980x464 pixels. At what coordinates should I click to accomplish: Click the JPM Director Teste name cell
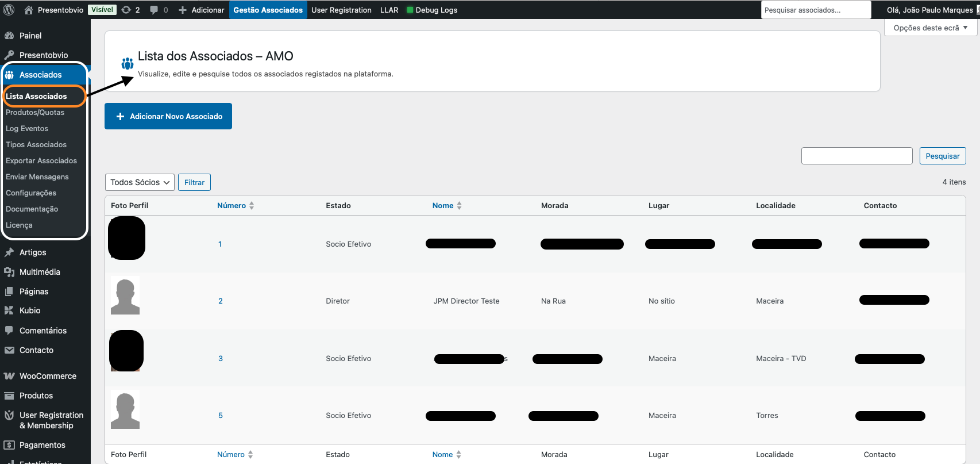[466, 301]
